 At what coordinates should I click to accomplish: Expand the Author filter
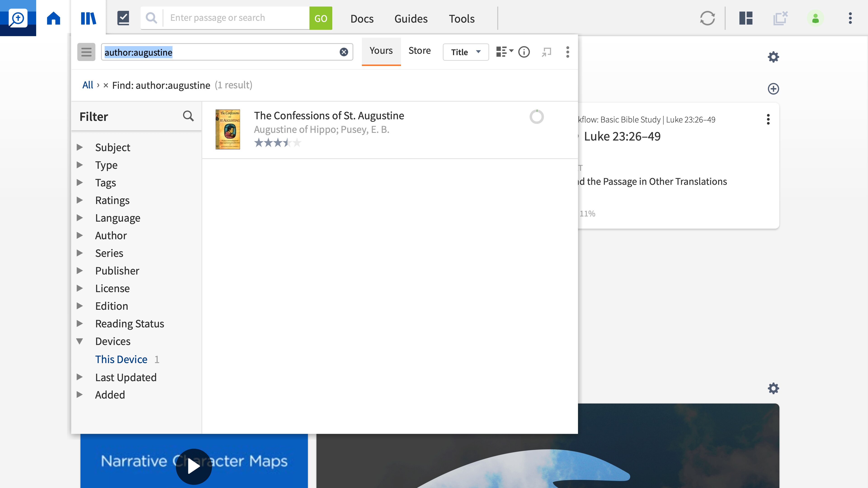[x=80, y=235]
